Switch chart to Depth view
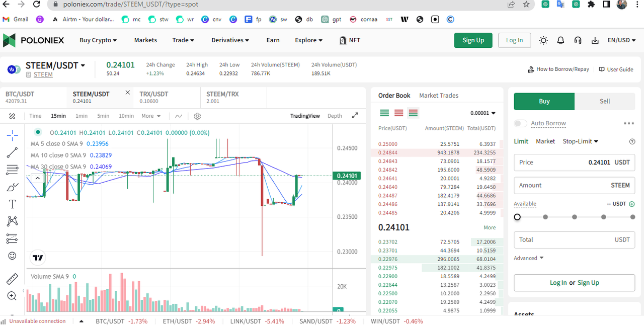Viewport: 644px width, 326px height. 335,116
